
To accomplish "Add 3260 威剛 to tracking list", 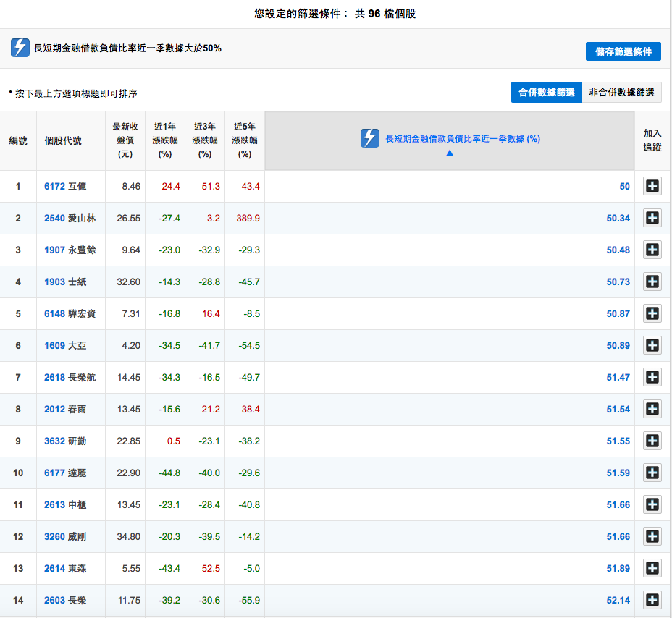I will pyautogui.click(x=652, y=536).
